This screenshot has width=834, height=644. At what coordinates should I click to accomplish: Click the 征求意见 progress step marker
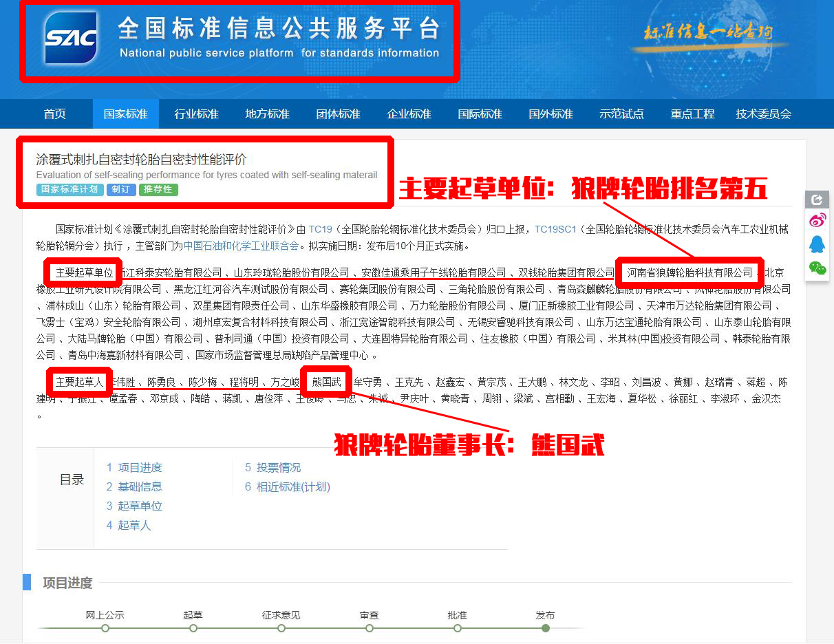[x=281, y=628]
